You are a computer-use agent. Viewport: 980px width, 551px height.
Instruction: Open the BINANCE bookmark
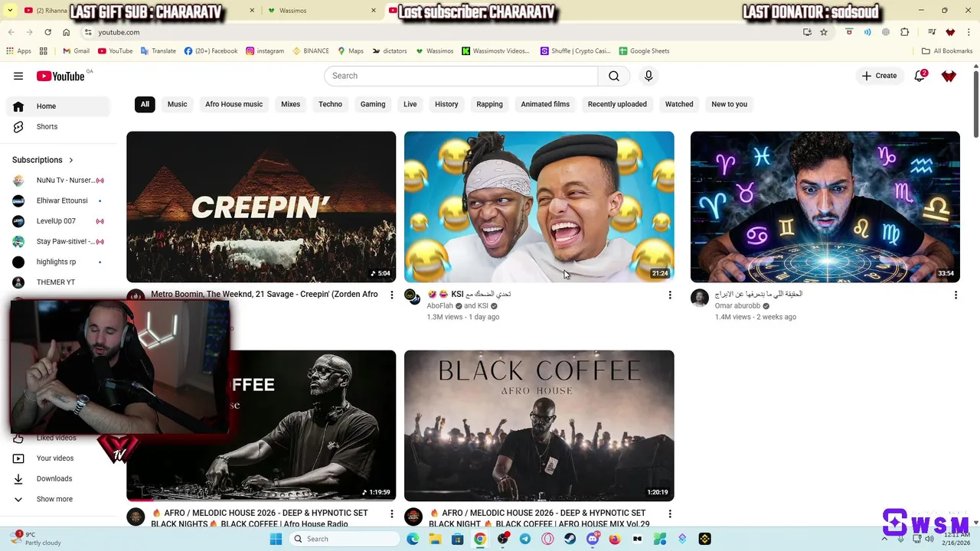click(311, 51)
